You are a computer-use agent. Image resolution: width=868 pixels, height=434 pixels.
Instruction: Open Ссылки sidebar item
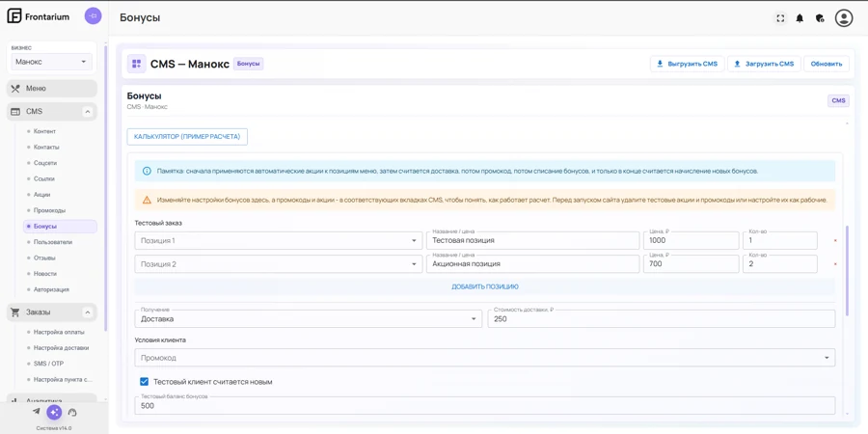44,178
